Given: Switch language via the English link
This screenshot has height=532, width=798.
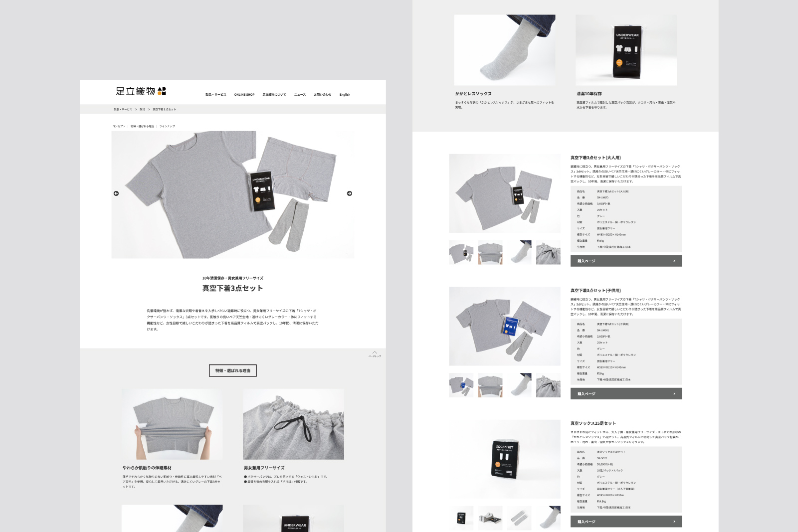Looking at the screenshot, I should (x=345, y=95).
